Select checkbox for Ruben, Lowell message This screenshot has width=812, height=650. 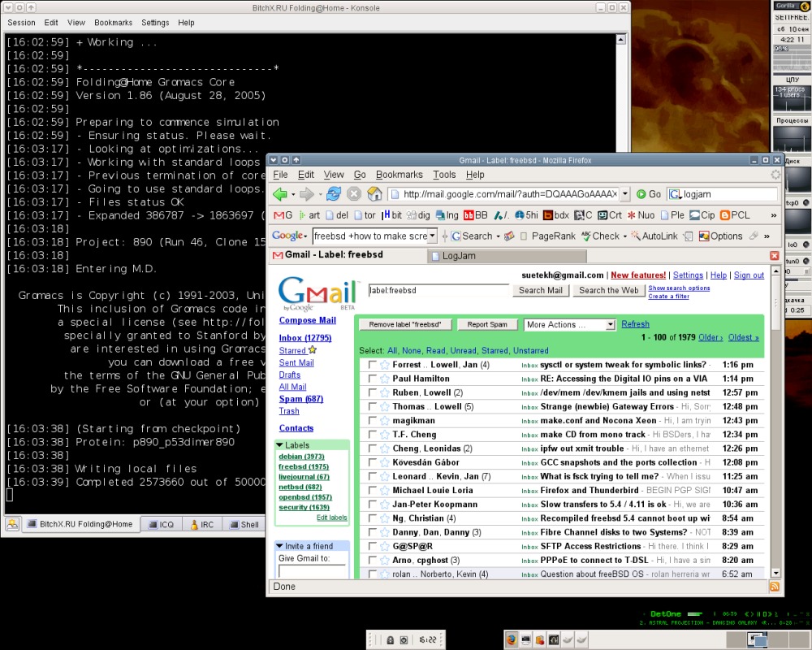pyautogui.click(x=372, y=393)
